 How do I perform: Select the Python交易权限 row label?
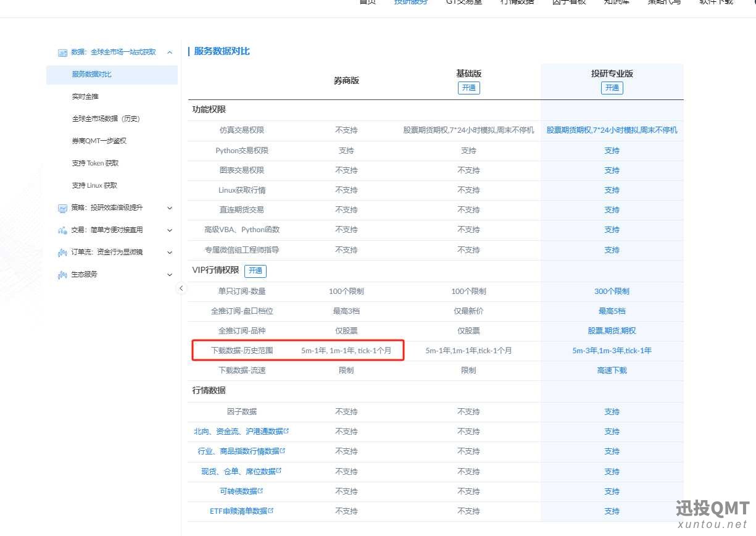[242, 150]
